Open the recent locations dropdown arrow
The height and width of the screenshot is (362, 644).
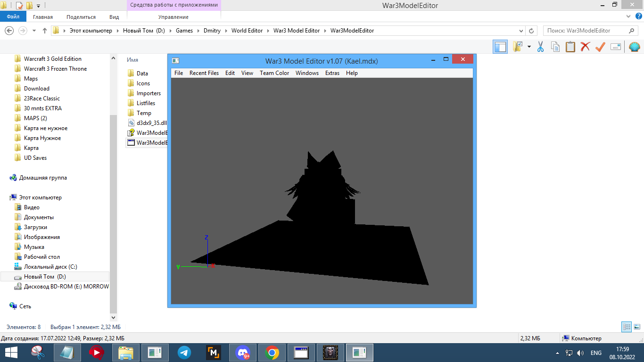pos(34,31)
